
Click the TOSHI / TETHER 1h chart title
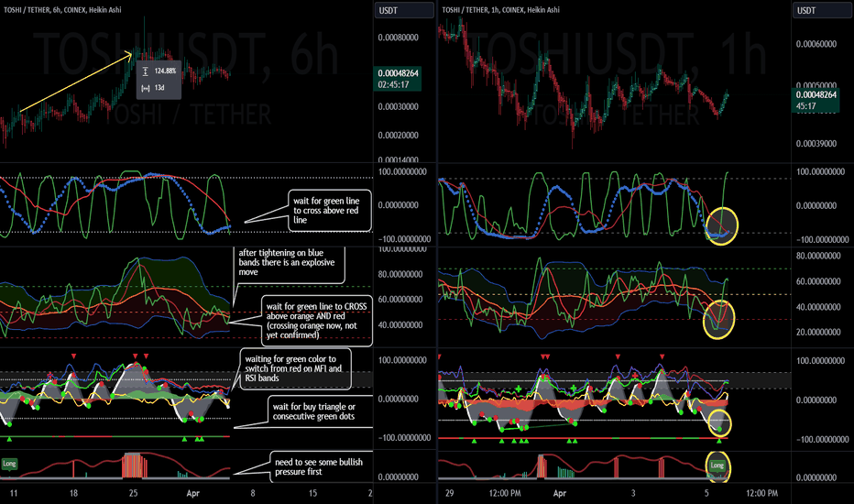click(500, 10)
